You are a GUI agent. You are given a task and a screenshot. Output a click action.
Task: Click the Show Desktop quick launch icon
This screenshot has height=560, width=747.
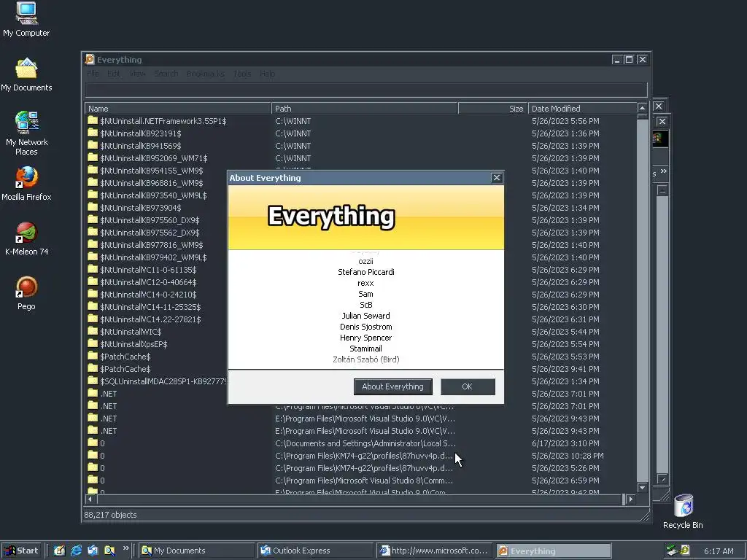pos(59,551)
